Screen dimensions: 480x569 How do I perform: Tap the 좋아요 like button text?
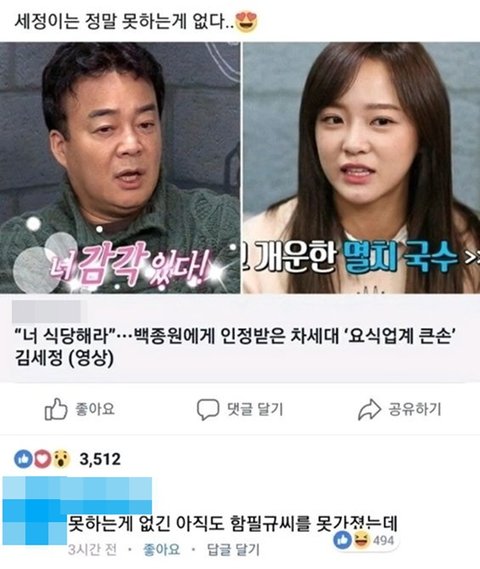pos(95,409)
